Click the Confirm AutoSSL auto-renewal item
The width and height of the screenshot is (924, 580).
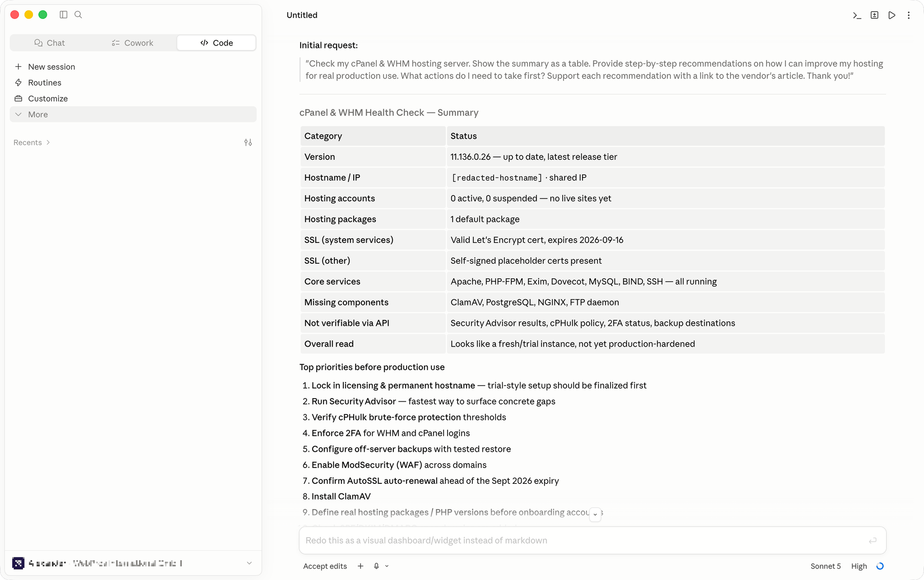[x=435, y=480]
